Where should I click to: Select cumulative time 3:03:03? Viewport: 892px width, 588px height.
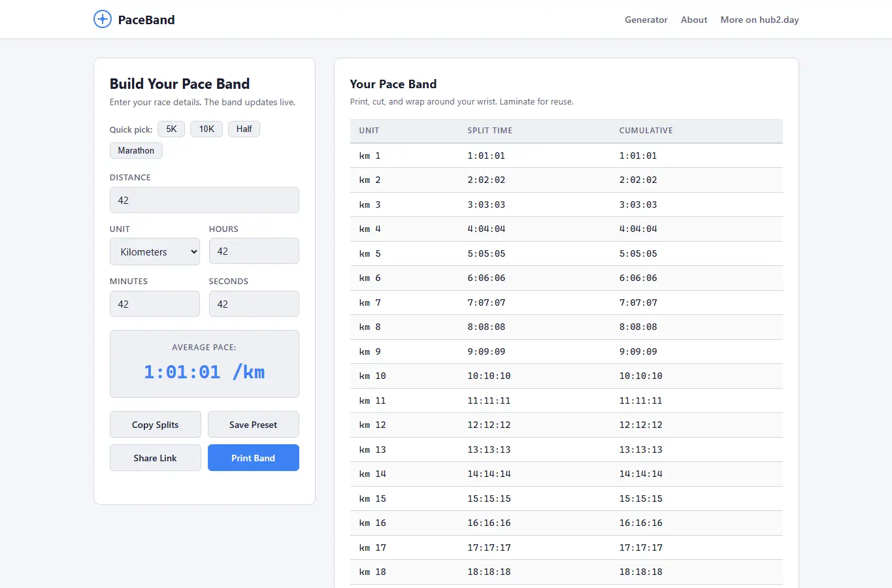(638, 204)
